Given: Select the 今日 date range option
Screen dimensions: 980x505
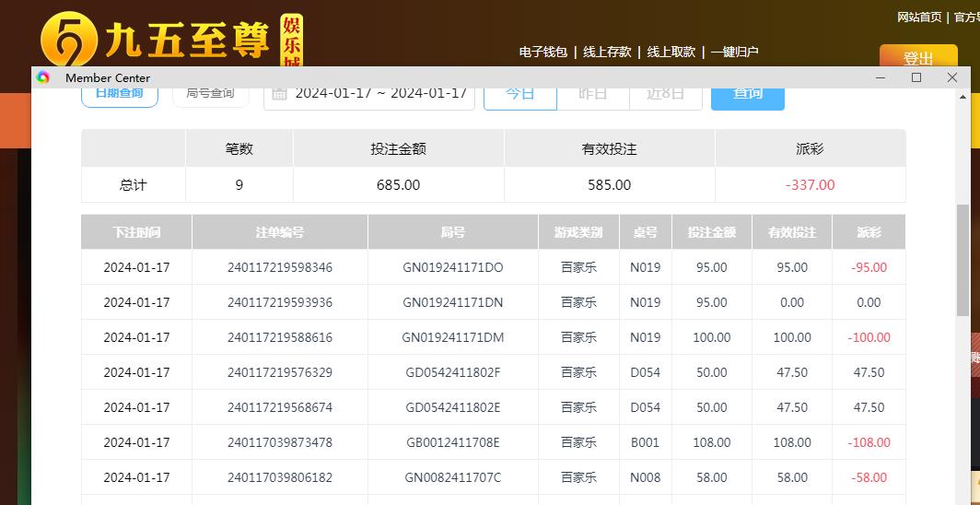Looking at the screenshot, I should (520, 94).
